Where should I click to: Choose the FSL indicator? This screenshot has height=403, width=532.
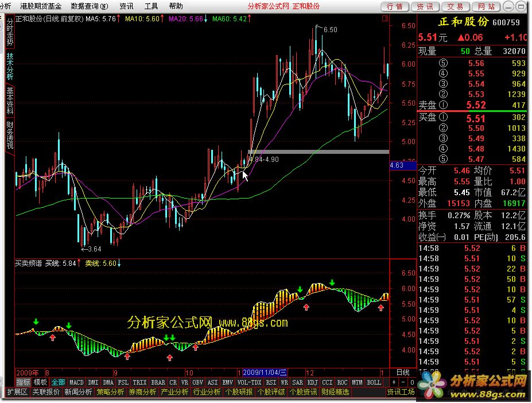[123, 382]
